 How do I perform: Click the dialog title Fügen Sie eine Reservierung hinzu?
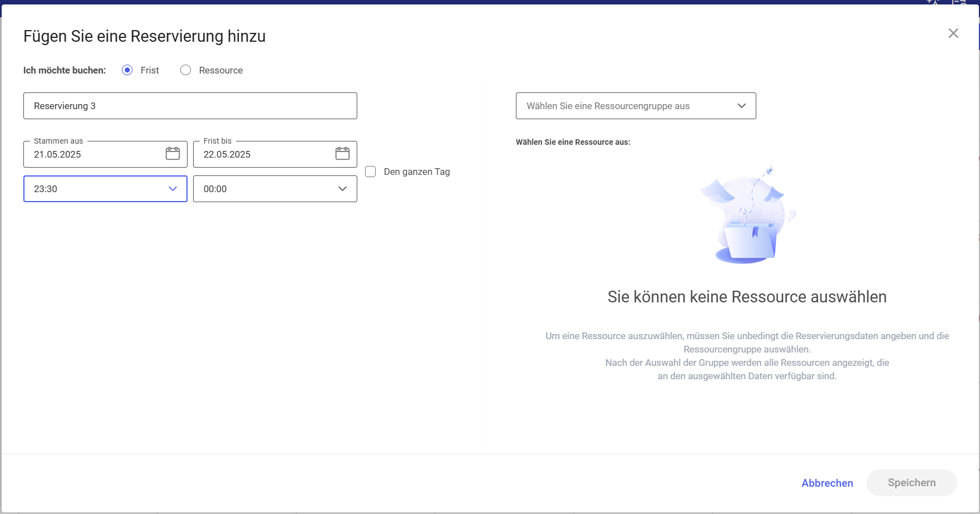[x=145, y=36]
